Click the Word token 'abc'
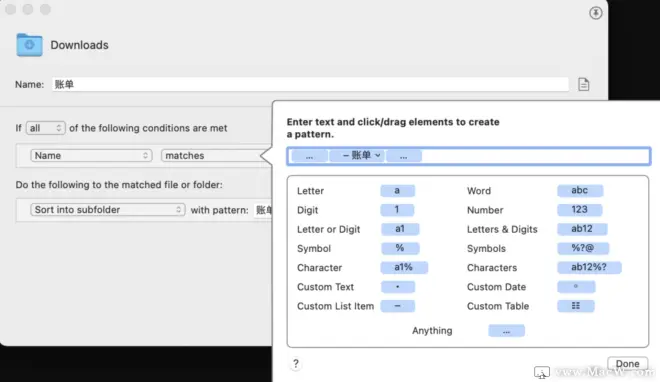This screenshot has width=660, height=382. [x=580, y=190]
